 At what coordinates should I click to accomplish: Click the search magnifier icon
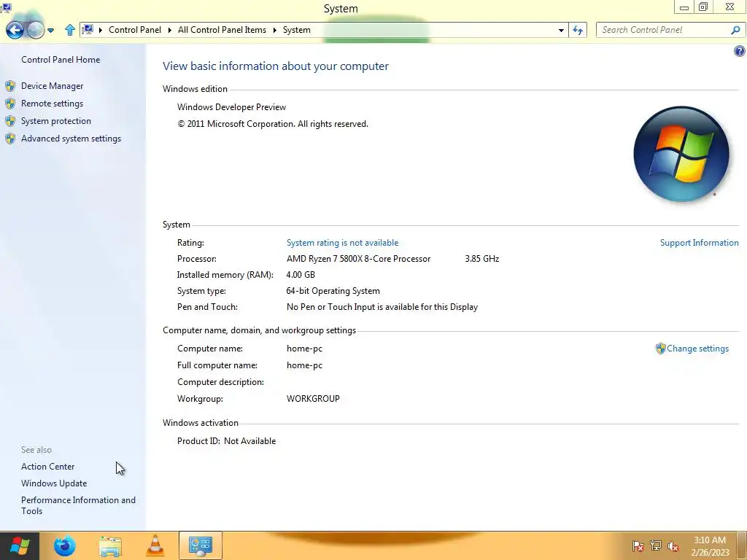point(735,30)
